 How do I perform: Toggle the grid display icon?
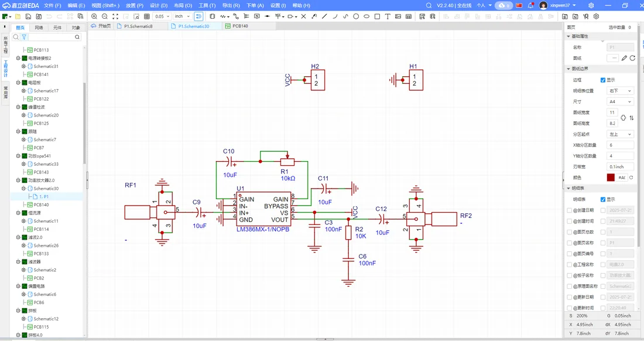pos(146,16)
